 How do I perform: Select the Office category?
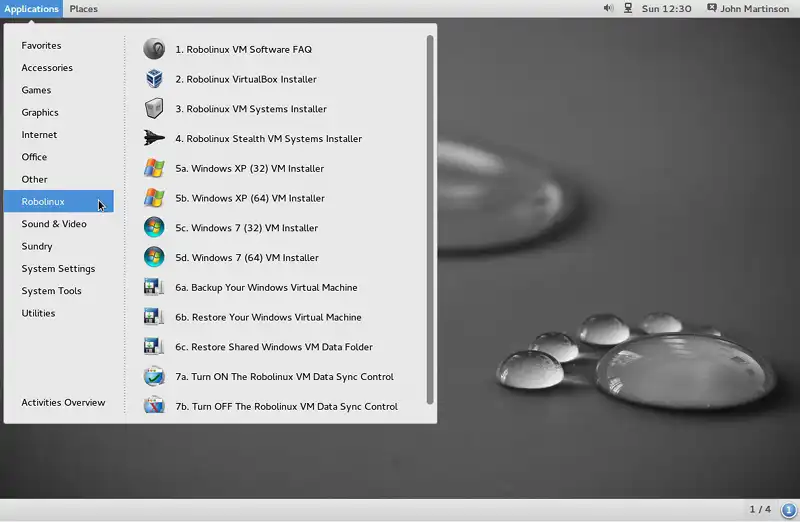(x=59, y=157)
